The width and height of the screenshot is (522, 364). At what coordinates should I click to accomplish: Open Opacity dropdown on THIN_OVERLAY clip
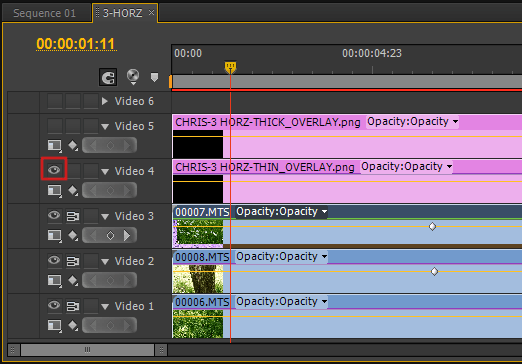(x=406, y=167)
